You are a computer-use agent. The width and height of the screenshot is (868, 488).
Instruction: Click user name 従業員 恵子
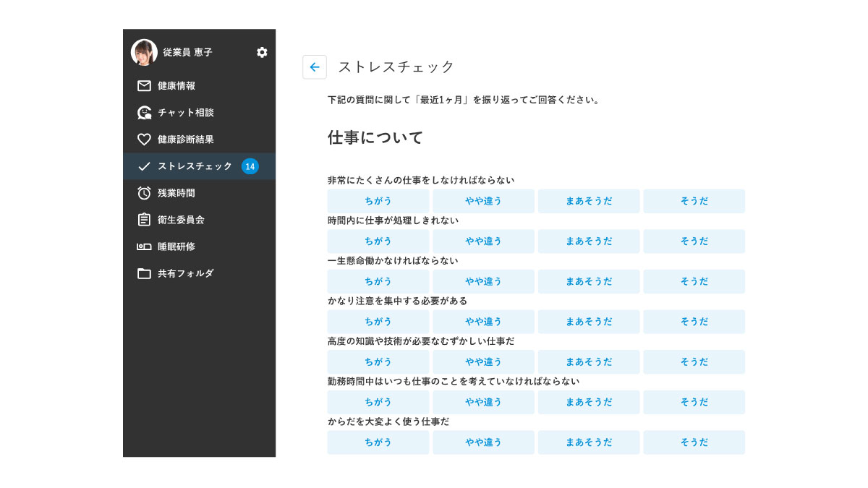click(x=187, y=52)
